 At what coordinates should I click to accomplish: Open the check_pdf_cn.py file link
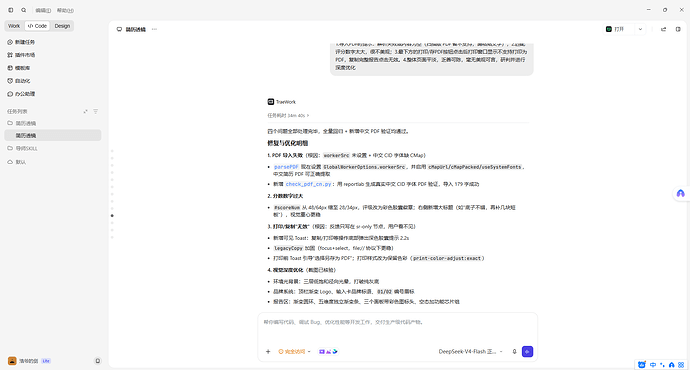pyautogui.click(x=308, y=184)
